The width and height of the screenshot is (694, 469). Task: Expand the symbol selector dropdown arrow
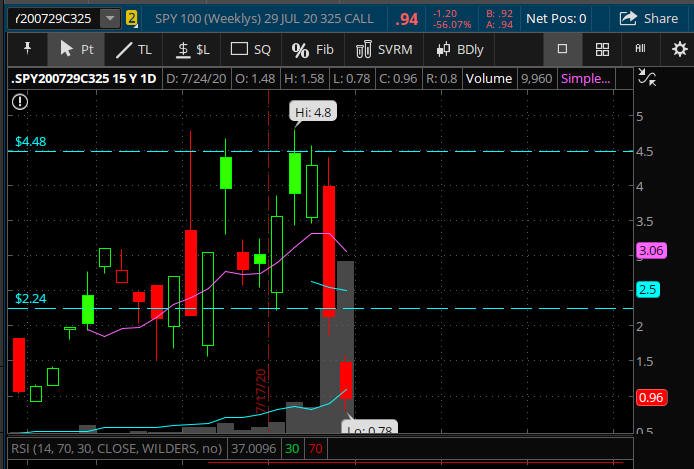108,18
